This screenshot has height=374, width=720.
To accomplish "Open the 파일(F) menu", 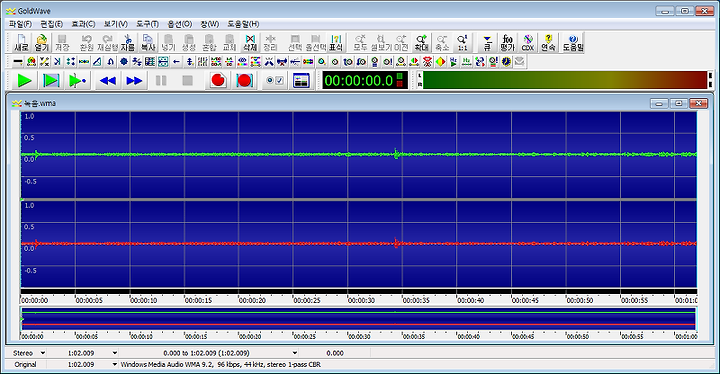I will (20, 24).
